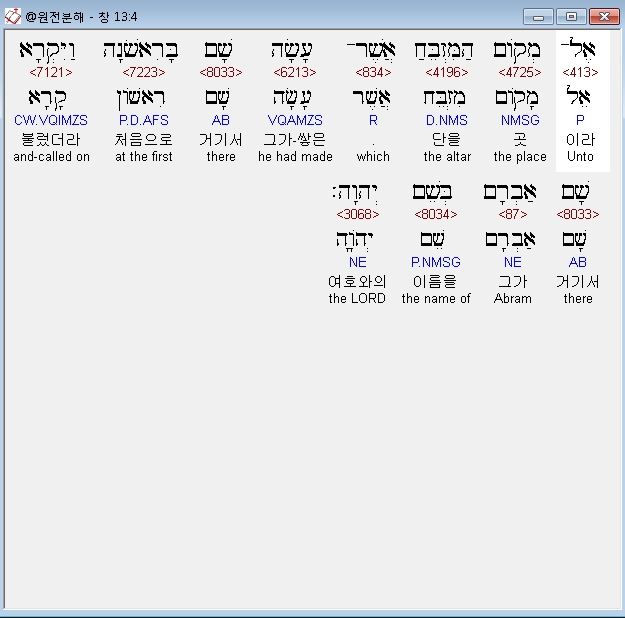Minimize the 원전분해 window
625x618 pixels.
[x=538, y=17]
